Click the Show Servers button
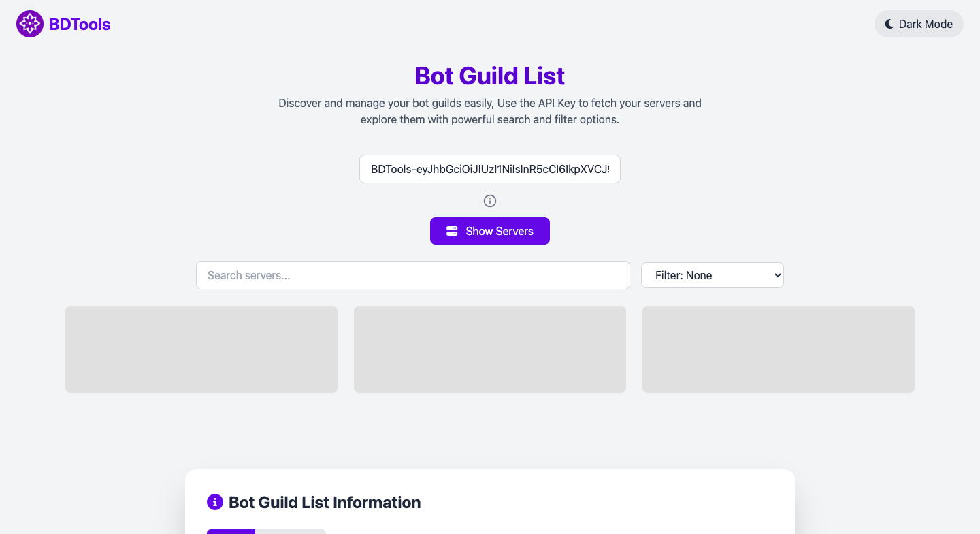The height and width of the screenshot is (534, 980). [x=490, y=231]
